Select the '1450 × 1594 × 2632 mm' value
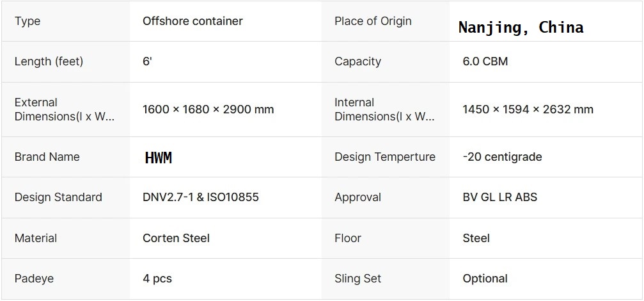The height and width of the screenshot is (301, 644). click(528, 110)
